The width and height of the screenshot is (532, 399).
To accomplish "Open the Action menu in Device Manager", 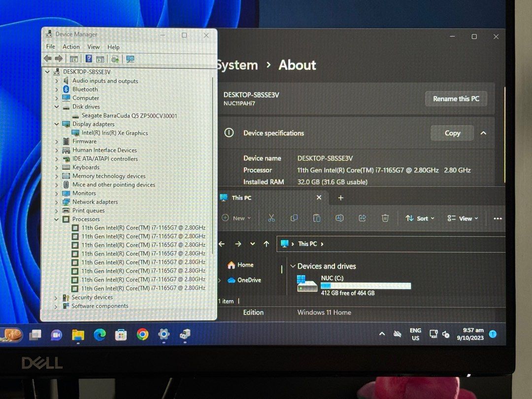I will click(x=71, y=47).
